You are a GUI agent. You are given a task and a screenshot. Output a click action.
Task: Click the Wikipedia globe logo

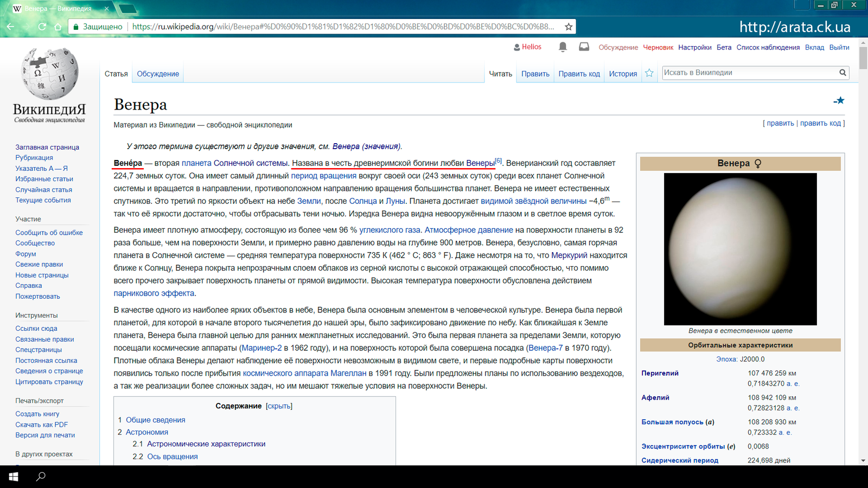point(49,74)
